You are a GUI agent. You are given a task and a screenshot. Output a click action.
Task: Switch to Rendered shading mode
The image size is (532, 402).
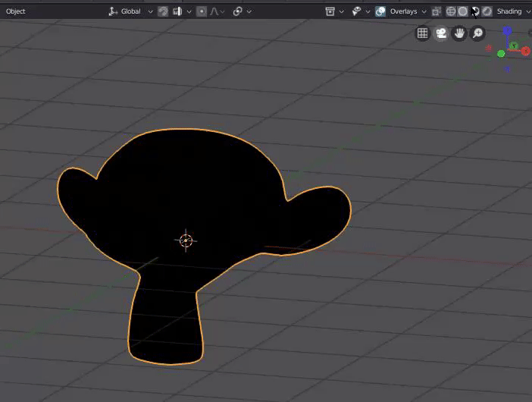[487, 11]
